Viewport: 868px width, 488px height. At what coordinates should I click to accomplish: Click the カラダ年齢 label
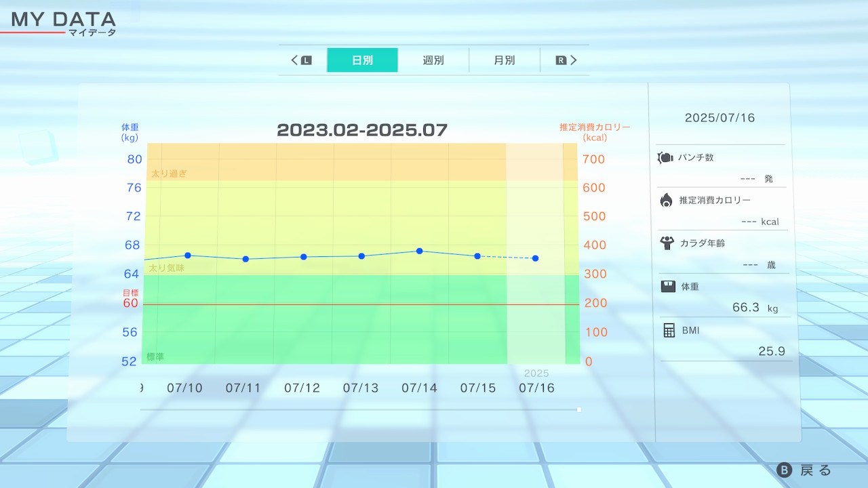pos(703,243)
